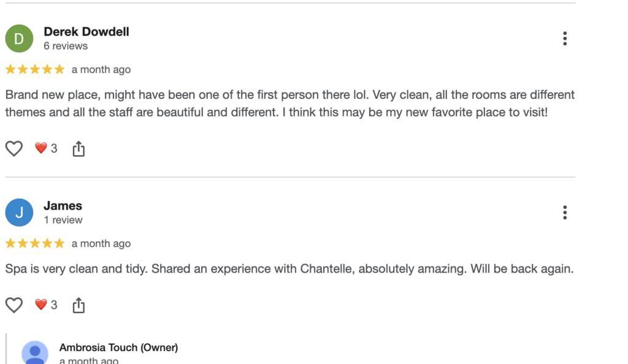Click Ambrosia Touch owner avatar icon
This screenshot has height=364, width=628.
pyautogui.click(x=35, y=353)
